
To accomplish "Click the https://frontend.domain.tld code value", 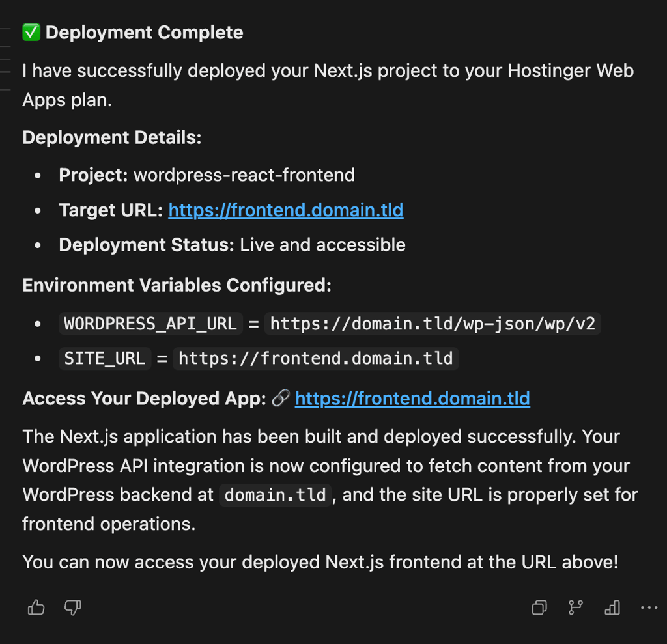I will click(316, 358).
